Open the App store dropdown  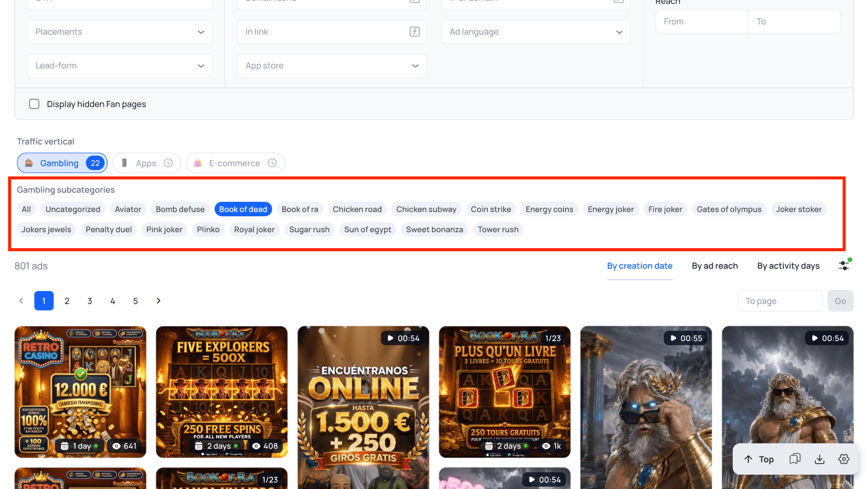(x=332, y=66)
